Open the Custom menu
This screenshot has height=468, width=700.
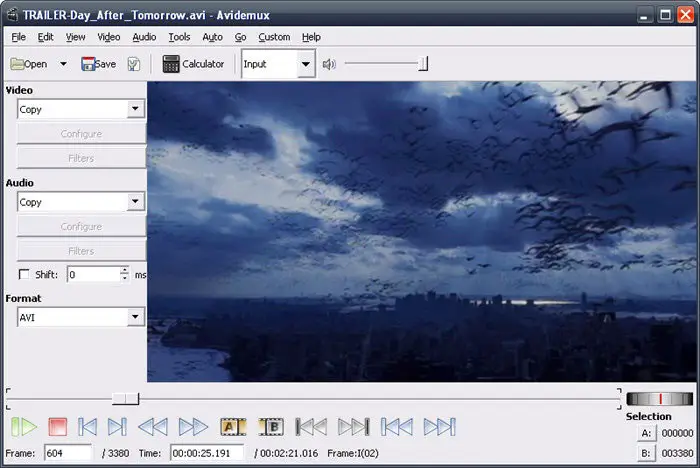(274, 37)
